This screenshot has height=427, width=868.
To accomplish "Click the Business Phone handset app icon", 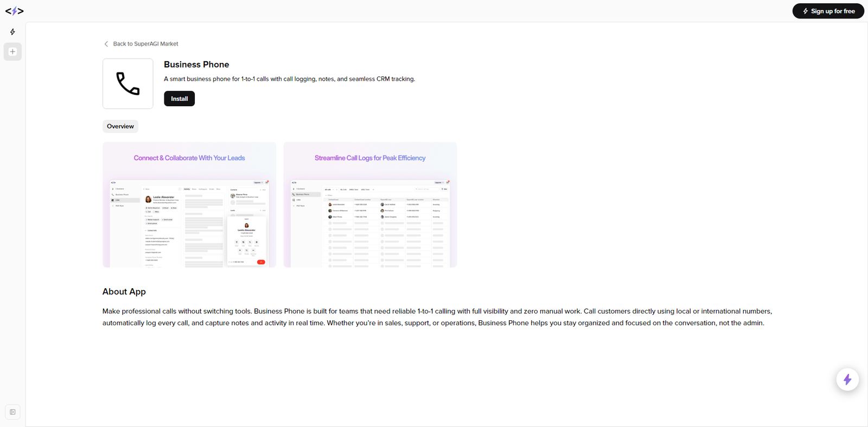I will pos(128,84).
